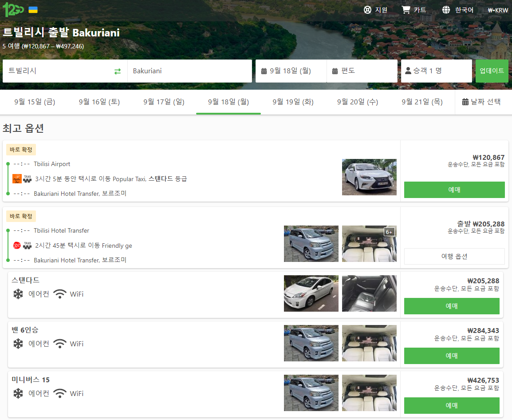
Task: Click WiFi icon in 밴 6인승 row
Action: pyautogui.click(x=60, y=344)
